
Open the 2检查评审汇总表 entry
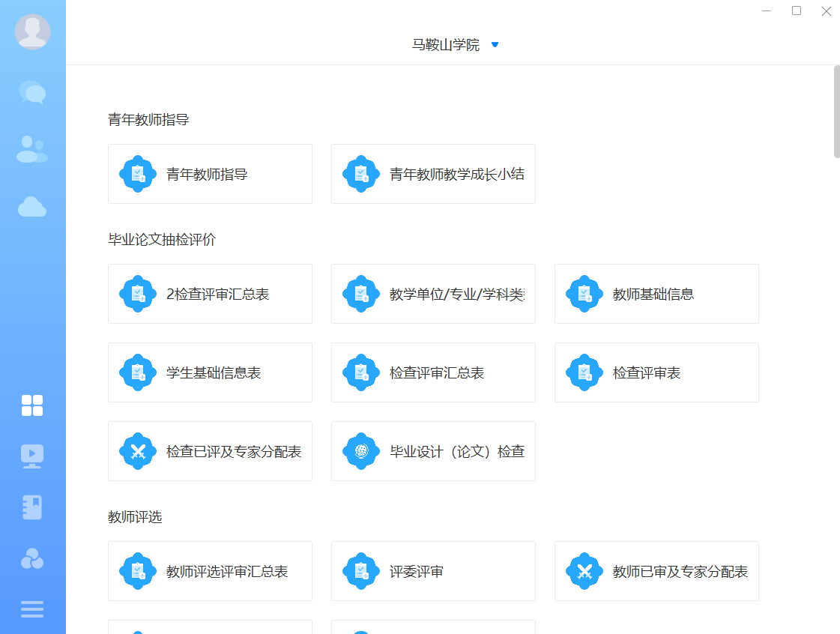click(210, 294)
